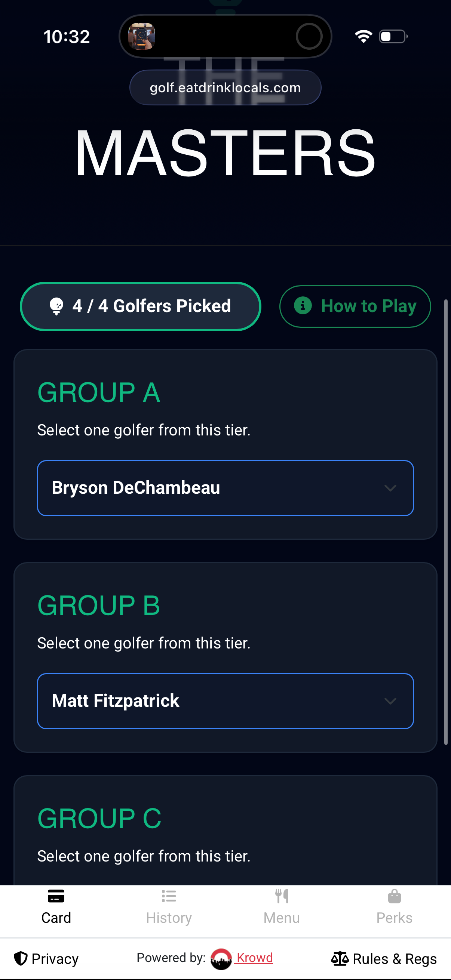Tap the golf ball icon
Image resolution: width=451 pixels, height=980 pixels.
57,306
